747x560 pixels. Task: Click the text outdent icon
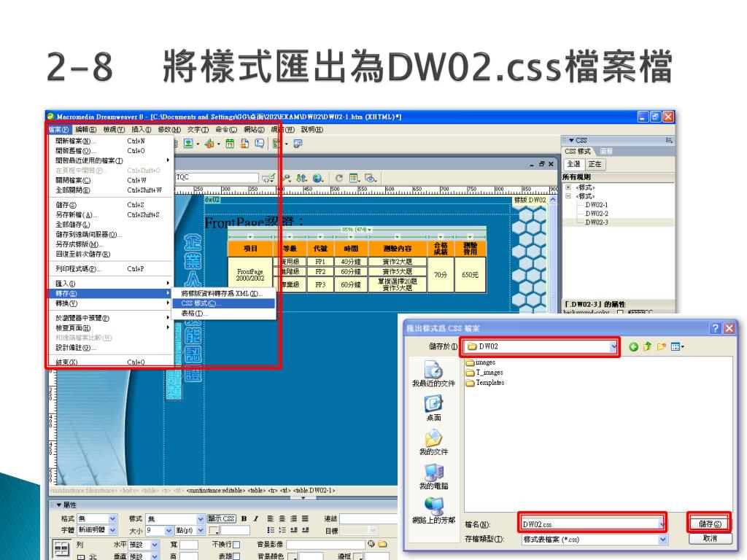pyautogui.click(x=293, y=530)
